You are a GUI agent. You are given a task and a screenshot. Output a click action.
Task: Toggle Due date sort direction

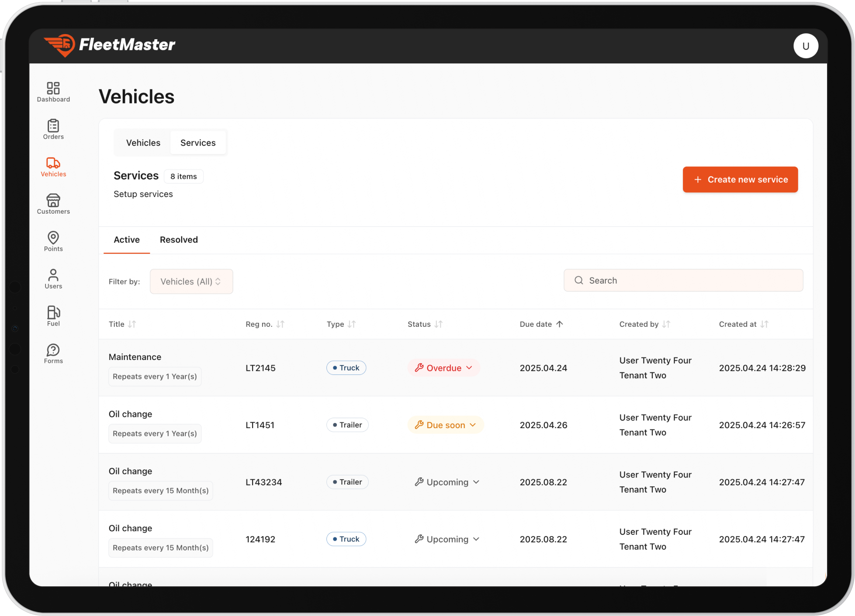coord(559,324)
